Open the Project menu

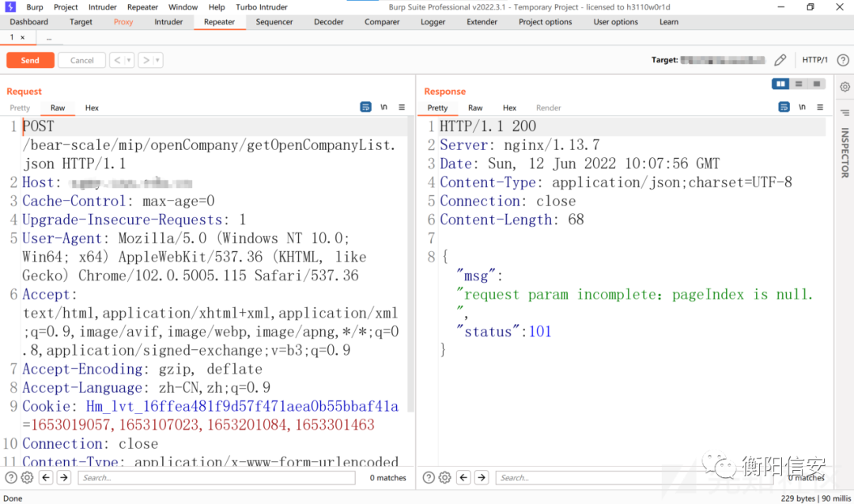coord(66,7)
